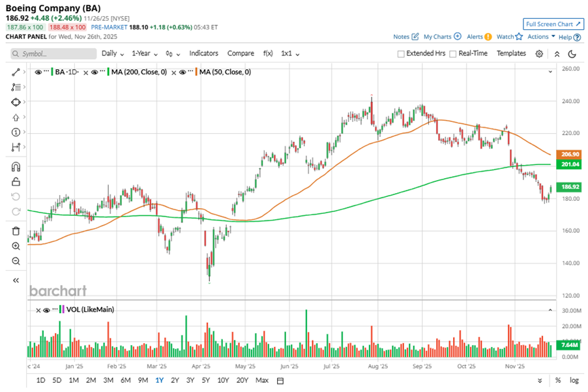The width and height of the screenshot is (588, 392).
Task: Zoom out of the chart
Action: (16, 261)
